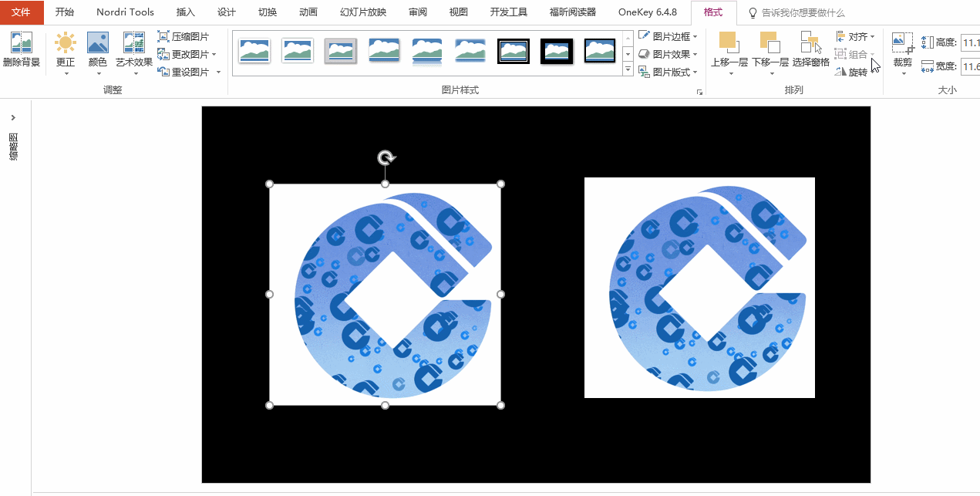
Task: Switch to the 开发工具 developer tab
Action: [x=509, y=12]
